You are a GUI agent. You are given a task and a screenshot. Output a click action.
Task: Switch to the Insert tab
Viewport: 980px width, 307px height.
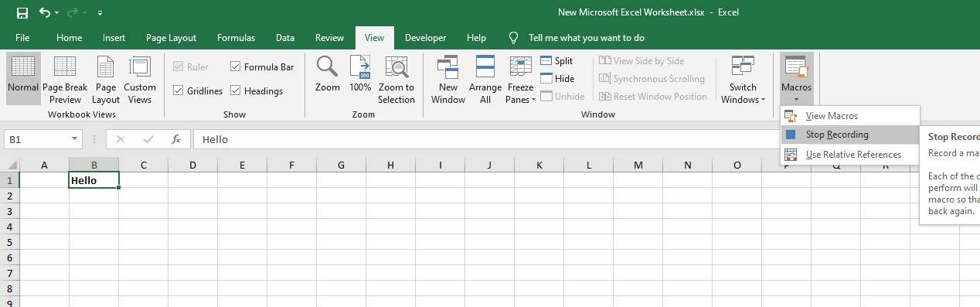pyautogui.click(x=114, y=37)
